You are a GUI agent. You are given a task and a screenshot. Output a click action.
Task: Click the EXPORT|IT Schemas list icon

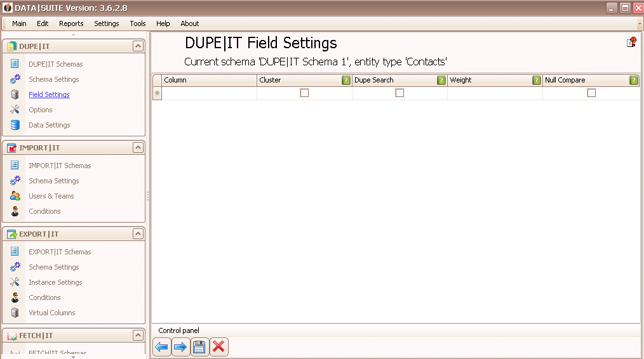tap(15, 251)
